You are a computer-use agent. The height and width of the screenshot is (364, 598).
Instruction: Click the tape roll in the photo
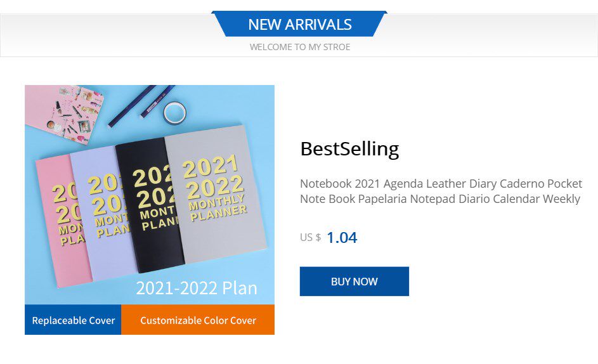(x=174, y=113)
